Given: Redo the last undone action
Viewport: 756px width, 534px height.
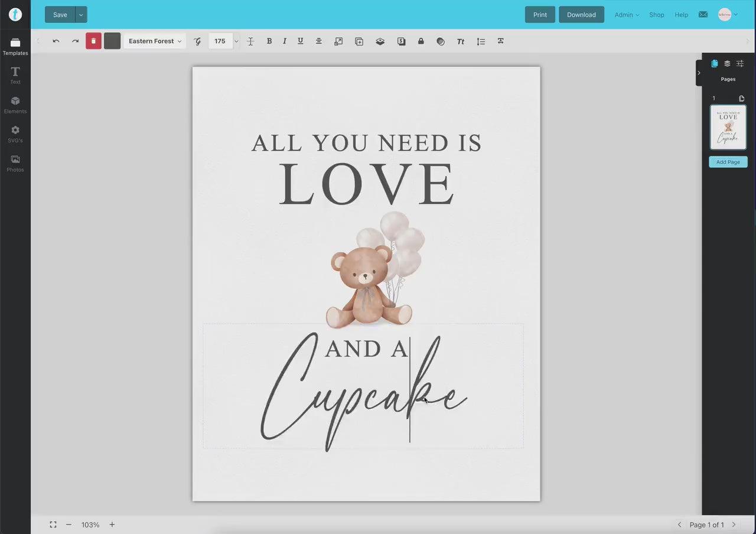Looking at the screenshot, I should click(x=75, y=41).
